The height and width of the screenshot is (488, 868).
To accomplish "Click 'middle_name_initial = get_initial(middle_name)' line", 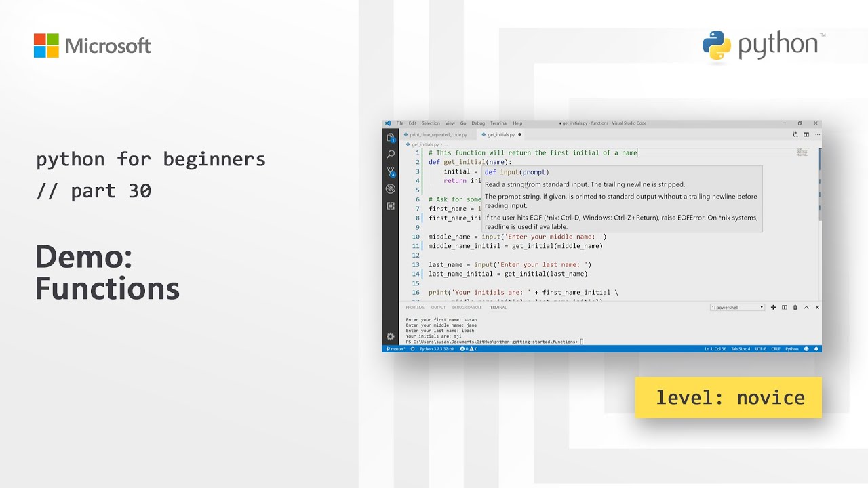I will point(515,246).
